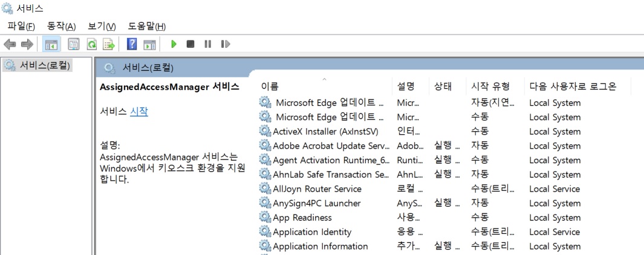Viewport: 644px width, 255px height.
Task: Click gear icon beside App Readiness
Action: click(265, 218)
